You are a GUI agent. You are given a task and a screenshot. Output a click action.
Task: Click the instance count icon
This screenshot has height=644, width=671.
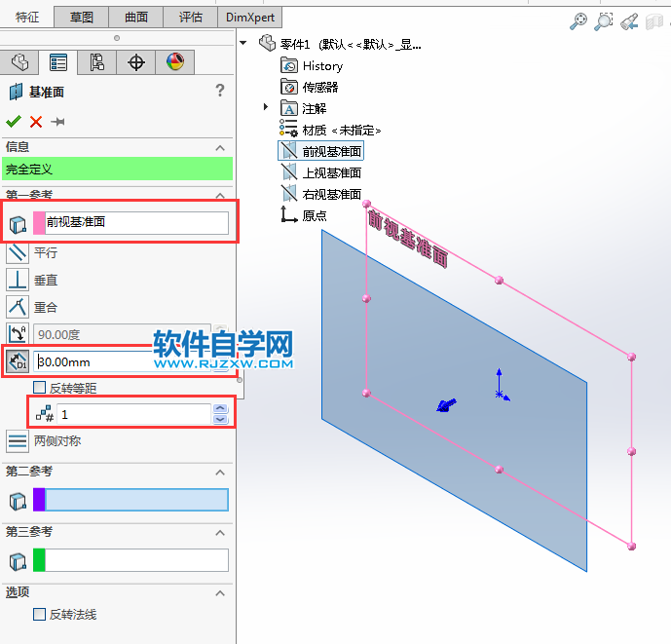coord(45,414)
